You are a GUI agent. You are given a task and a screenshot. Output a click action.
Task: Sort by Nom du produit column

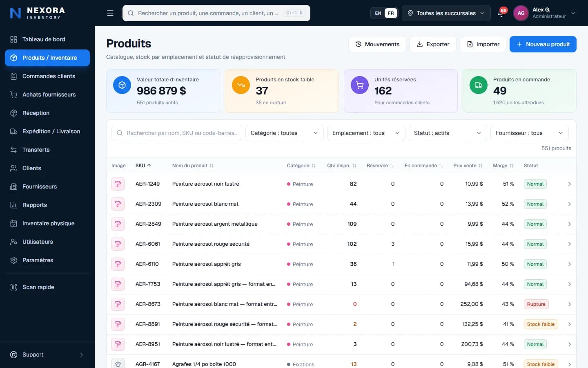pos(193,166)
